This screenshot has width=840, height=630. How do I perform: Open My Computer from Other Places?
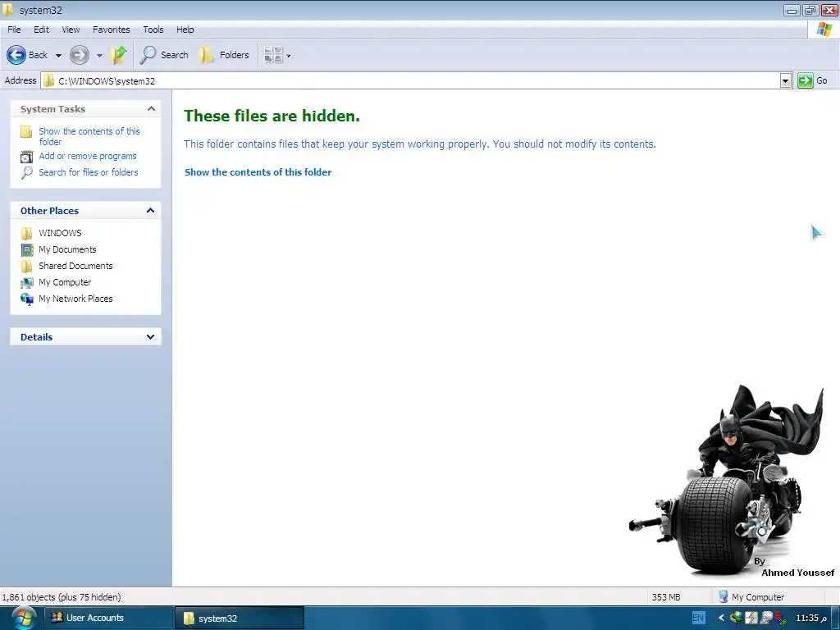(65, 282)
